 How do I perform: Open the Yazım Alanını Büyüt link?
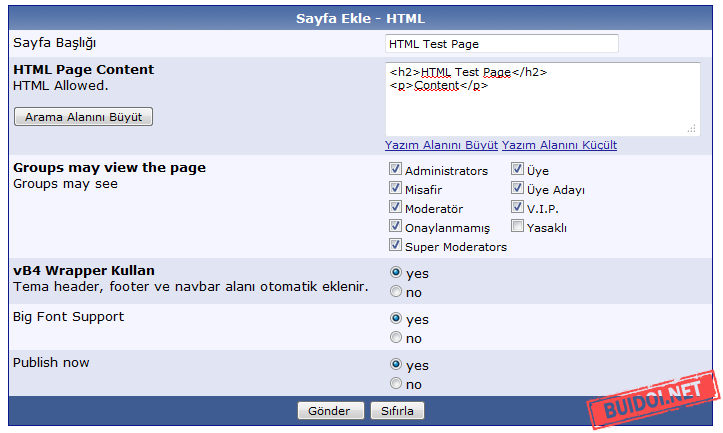pyautogui.click(x=441, y=145)
